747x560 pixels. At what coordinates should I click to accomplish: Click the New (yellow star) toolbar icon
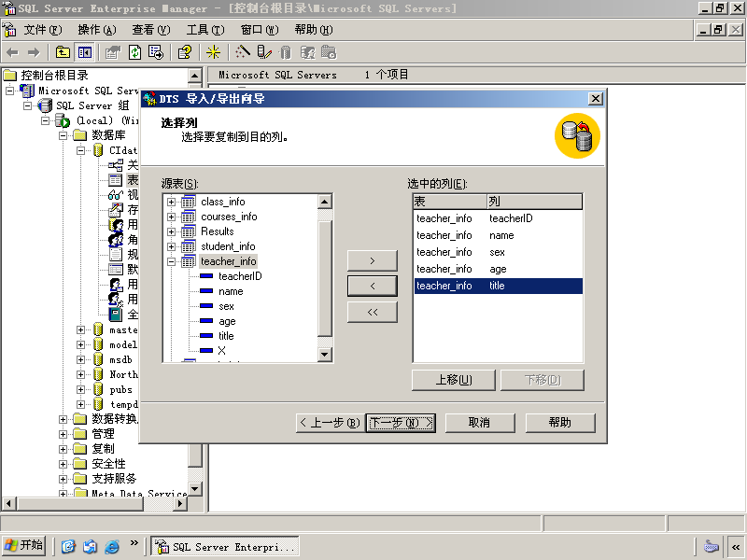pyautogui.click(x=213, y=52)
